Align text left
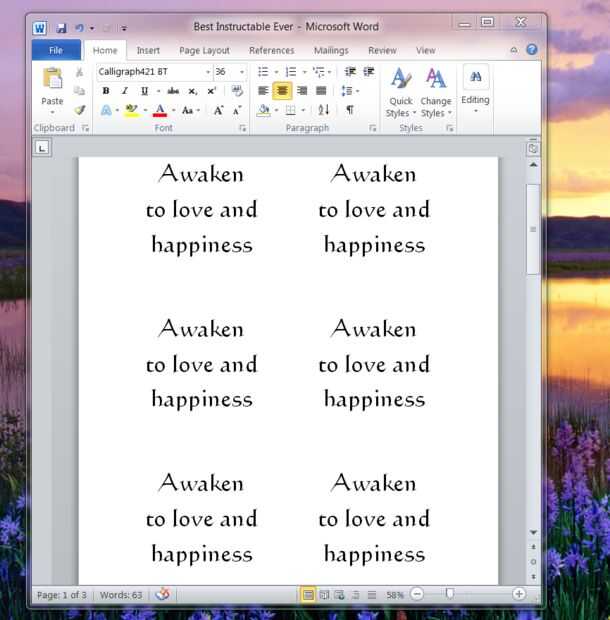Screen dimensions: 610x620 click(263, 91)
